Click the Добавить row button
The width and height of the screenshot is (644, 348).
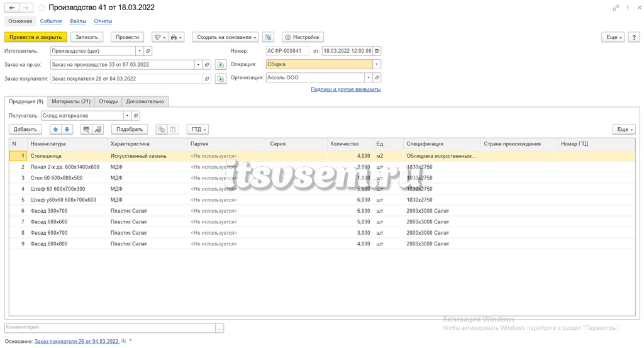pos(25,130)
